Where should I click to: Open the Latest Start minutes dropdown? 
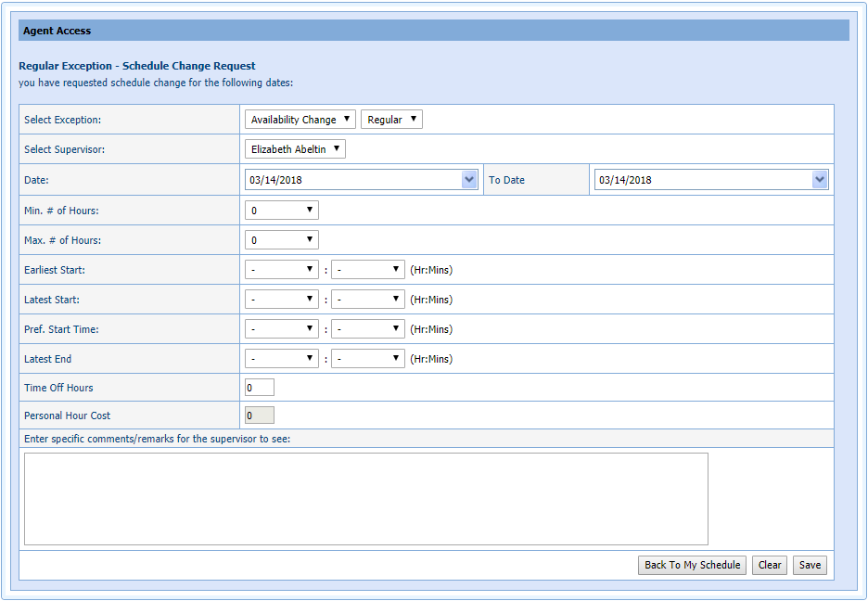pyautogui.click(x=367, y=300)
